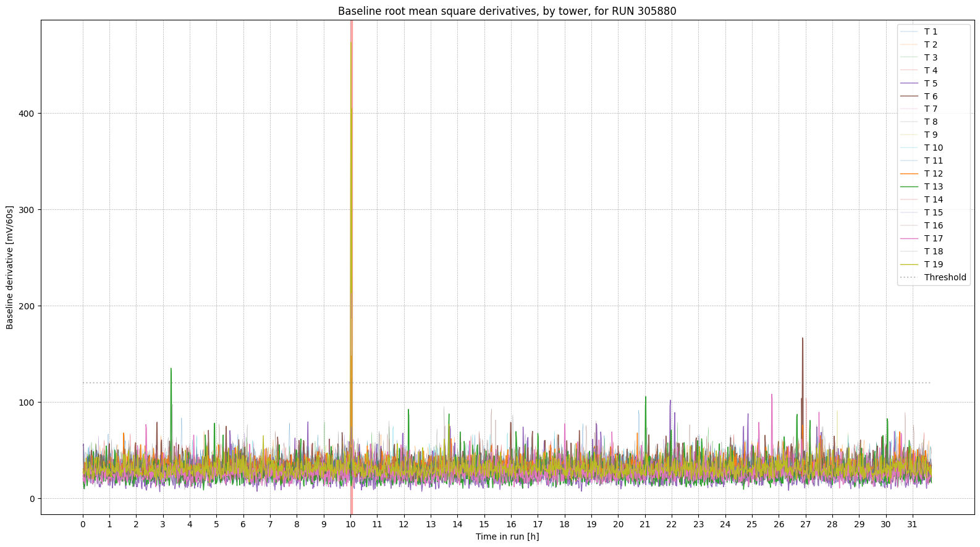Click the T 5 legend entry

[930, 83]
